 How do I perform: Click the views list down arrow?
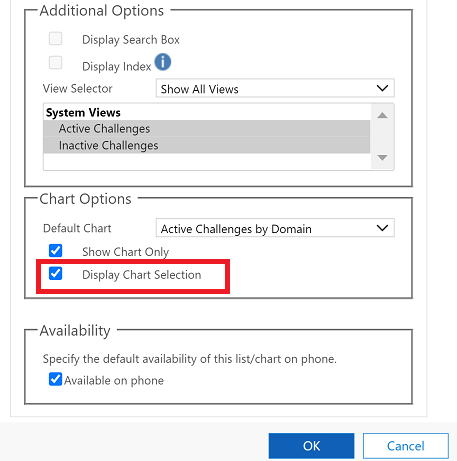coord(382,157)
